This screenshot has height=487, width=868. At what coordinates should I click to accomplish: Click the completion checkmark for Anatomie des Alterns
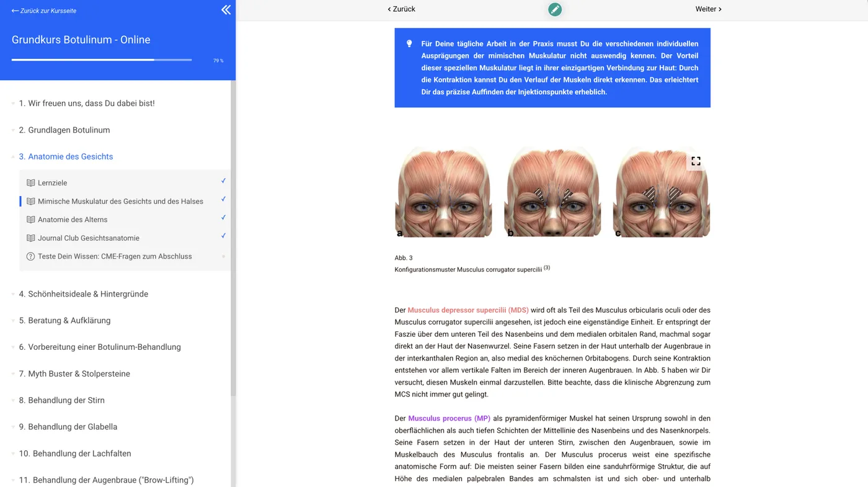(x=223, y=218)
